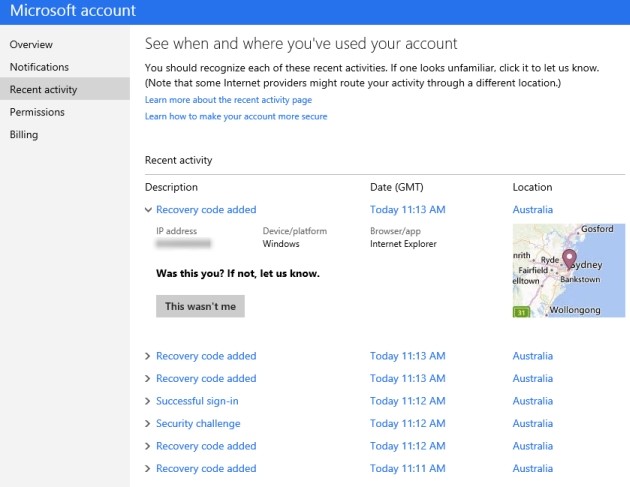Click the Sydney map thumbnail
The width and height of the screenshot is (630, 487).
tap(568, 270)
